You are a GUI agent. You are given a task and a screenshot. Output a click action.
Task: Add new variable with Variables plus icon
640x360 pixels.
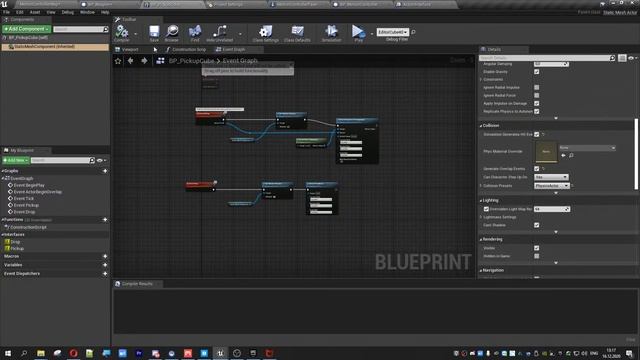click(105, 265)
